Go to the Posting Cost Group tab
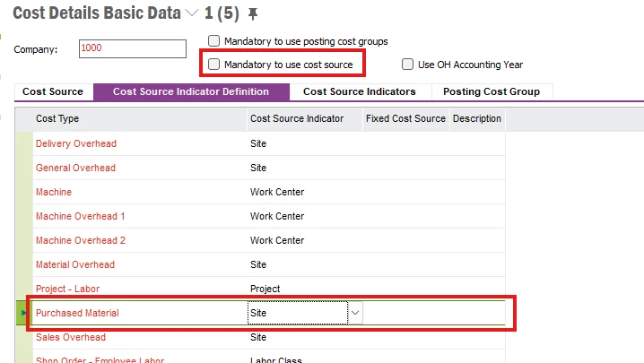 point(492,91)
